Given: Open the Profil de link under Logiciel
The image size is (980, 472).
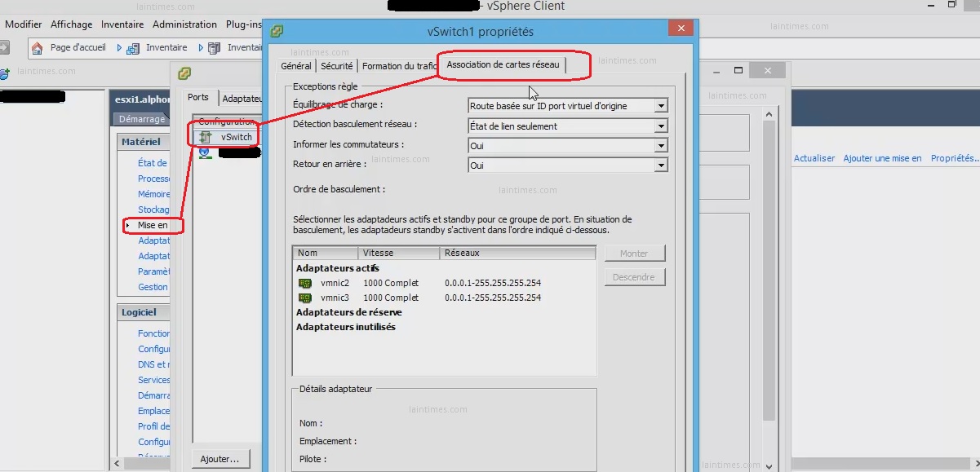Looking at the screenshot, I should 154,426.
